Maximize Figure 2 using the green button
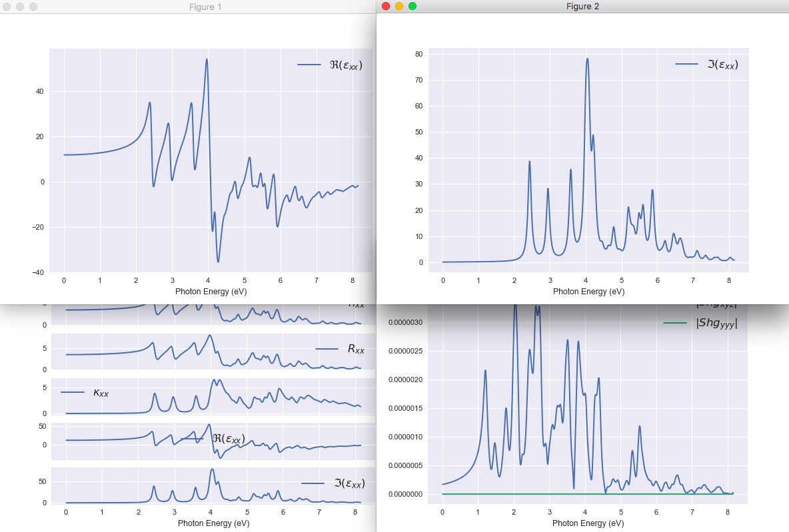This screenshot has height=532, width=789. pyautogui.click(x=412, y=6)
